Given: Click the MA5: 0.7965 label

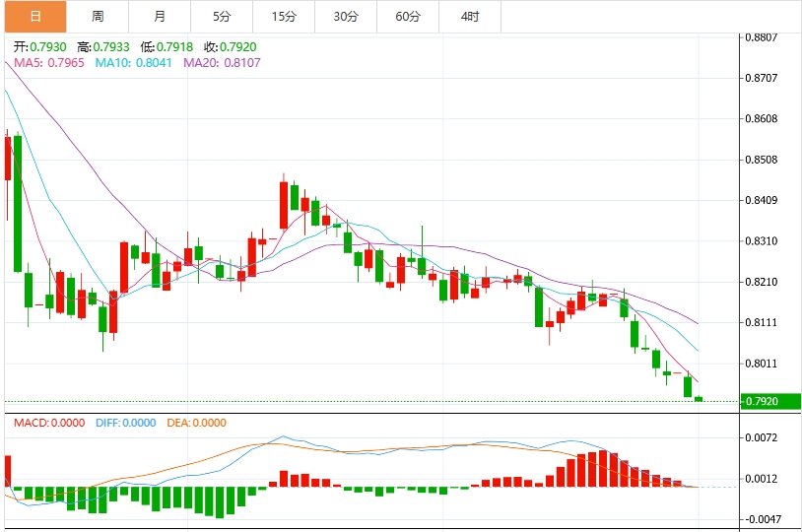Looking at the screenshot, I should click(x=49, y=63).
